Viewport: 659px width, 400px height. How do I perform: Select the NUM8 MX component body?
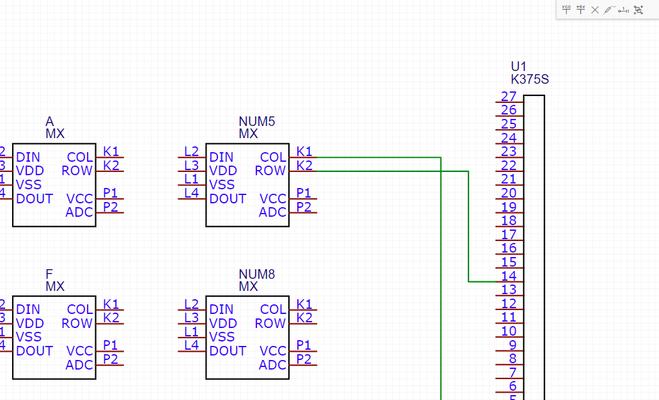248,337
